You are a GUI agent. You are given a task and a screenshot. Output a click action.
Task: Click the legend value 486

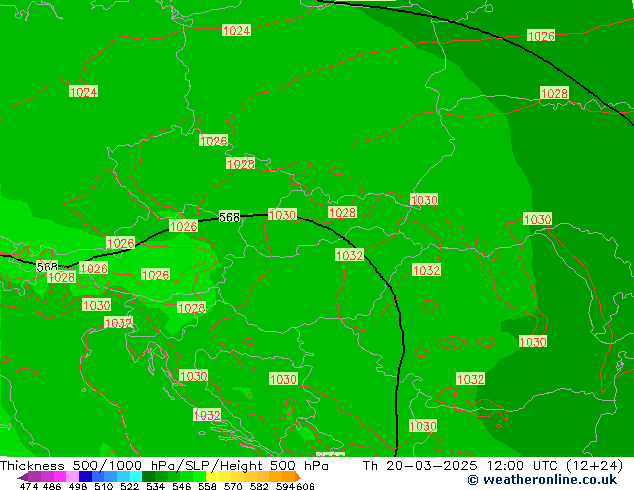(x=52, y=486)
